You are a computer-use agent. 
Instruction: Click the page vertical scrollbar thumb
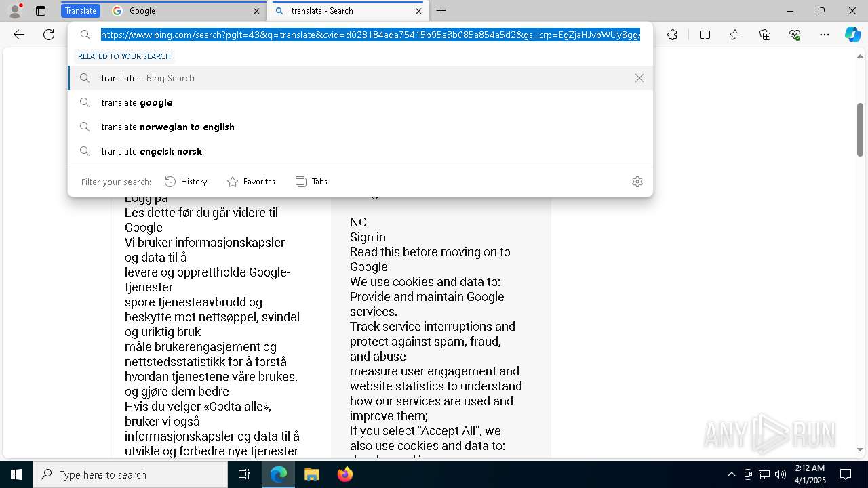(x=860, y=129)
